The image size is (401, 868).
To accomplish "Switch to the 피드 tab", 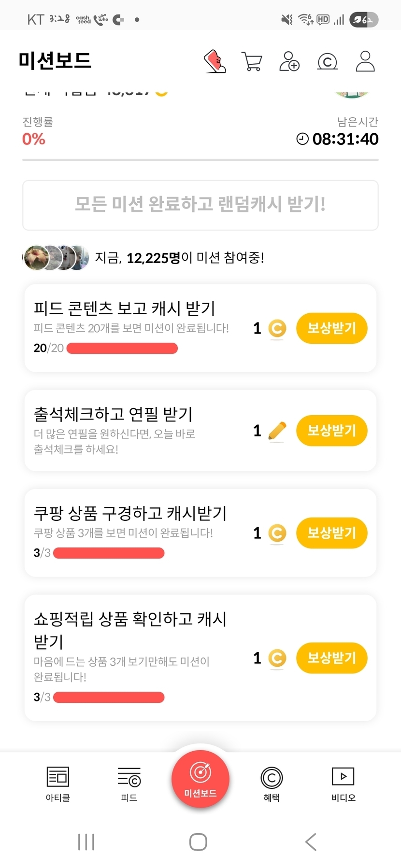I will pos(129,783).
